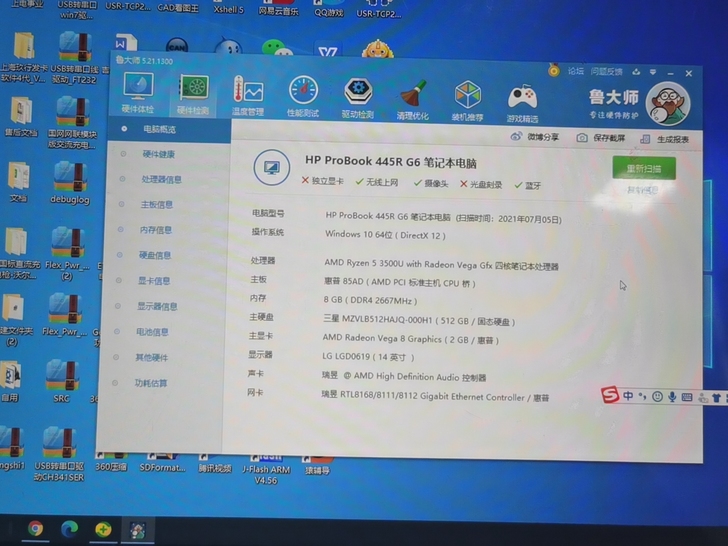Open Microsoft Edge from the taskbar
This screenshot has width=728, height=546.
pyautogui.click(x=70, y=528)
